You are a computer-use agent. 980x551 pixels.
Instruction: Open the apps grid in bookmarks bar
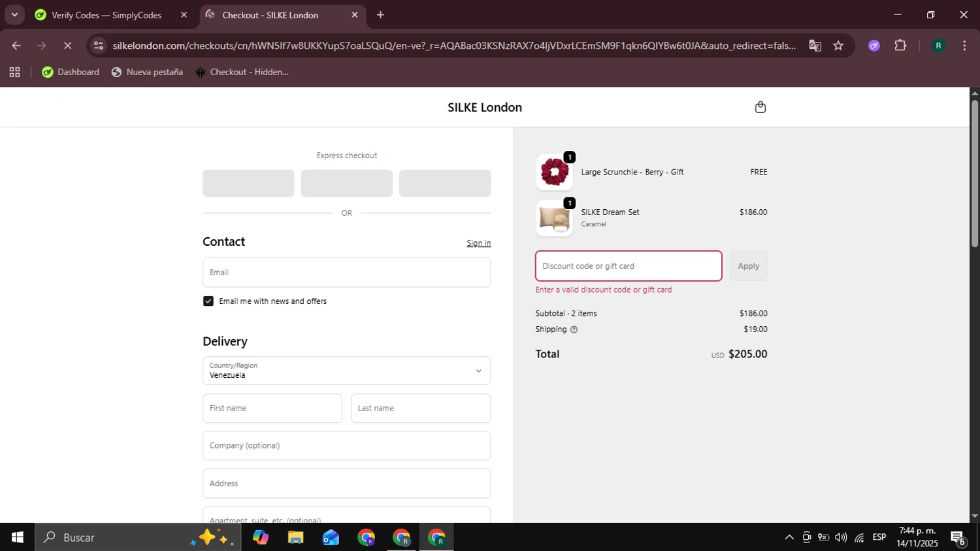tap(14, 72)
